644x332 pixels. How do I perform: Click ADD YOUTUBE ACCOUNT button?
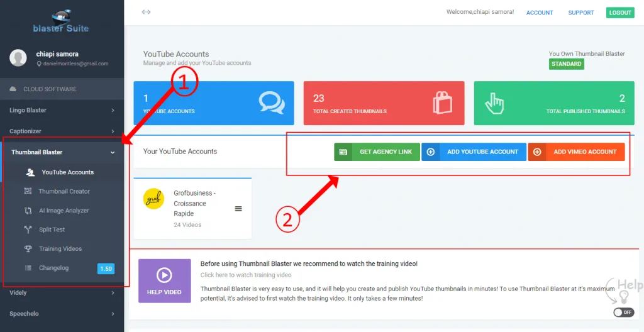pos(474,152)
